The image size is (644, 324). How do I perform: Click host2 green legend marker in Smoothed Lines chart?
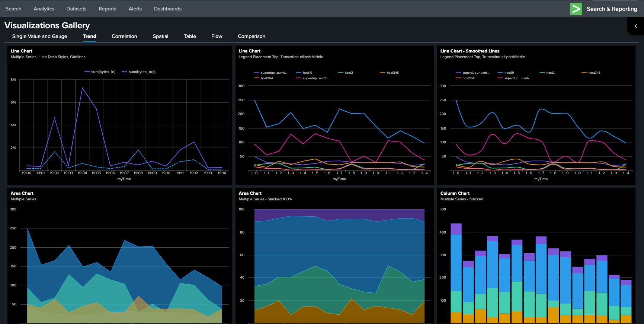[x=542, y=73]
